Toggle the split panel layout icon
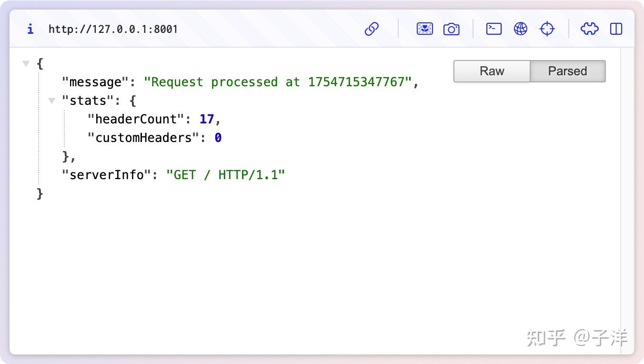Image resolution: width=644 pixels, height=364 pixels. click(x=615, y=29)
